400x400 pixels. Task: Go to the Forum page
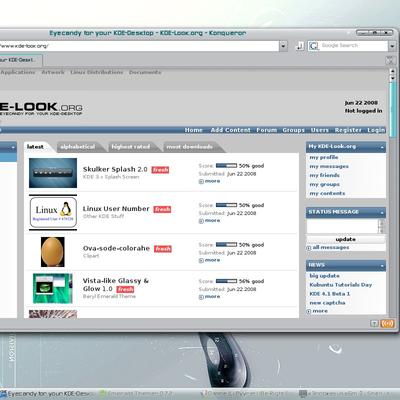click(x=267, y=130)
